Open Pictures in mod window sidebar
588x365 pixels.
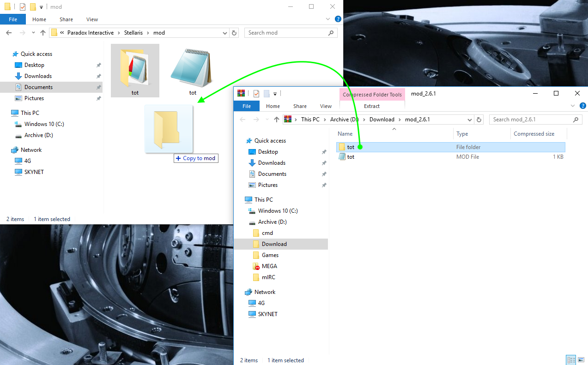coord(34,98)
